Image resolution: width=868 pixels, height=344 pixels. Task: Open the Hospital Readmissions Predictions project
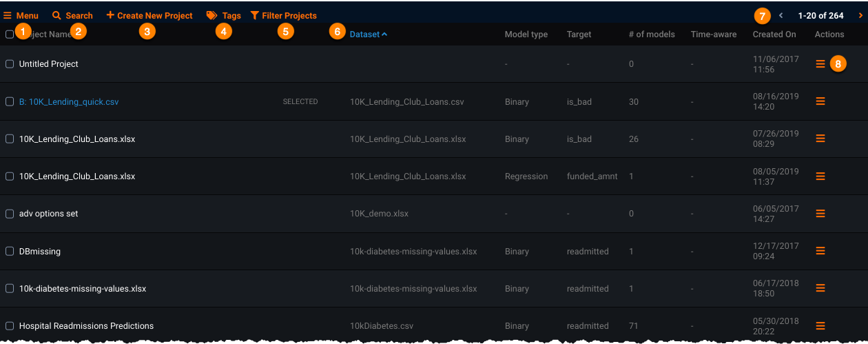click(x=86, y=326)
